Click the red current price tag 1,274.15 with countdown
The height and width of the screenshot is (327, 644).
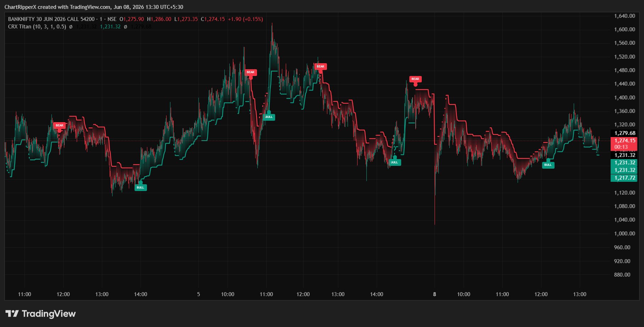pos(624,144)
